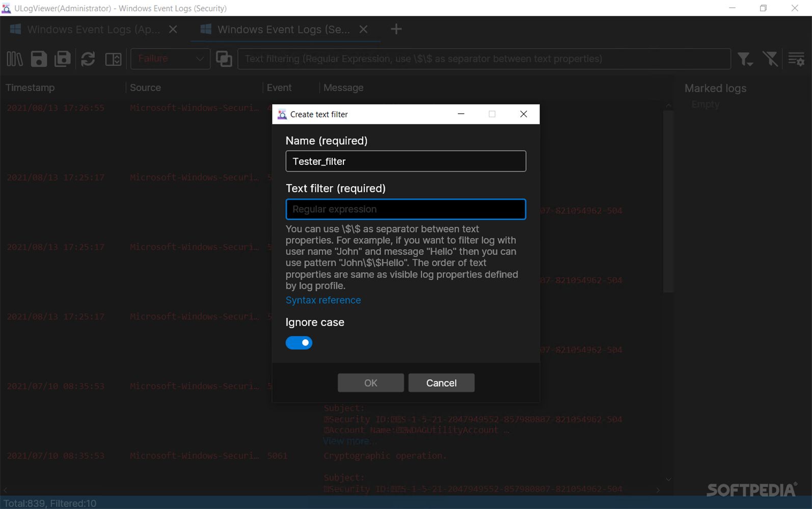Click the Source column header
The height and width of the screenshot is (509, 812).
(x=145, y=88)
